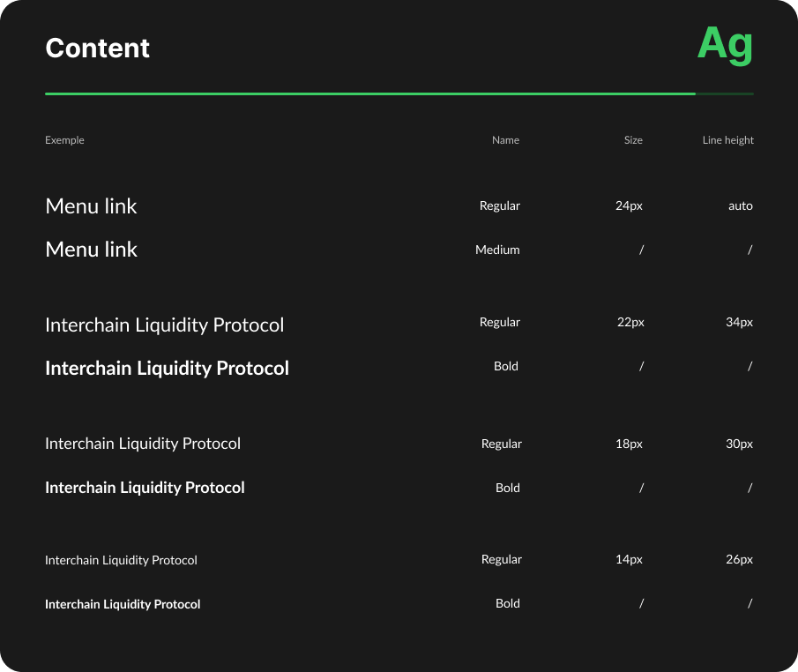
Task: Click the Content heading
Action: (x=98, y=49)
